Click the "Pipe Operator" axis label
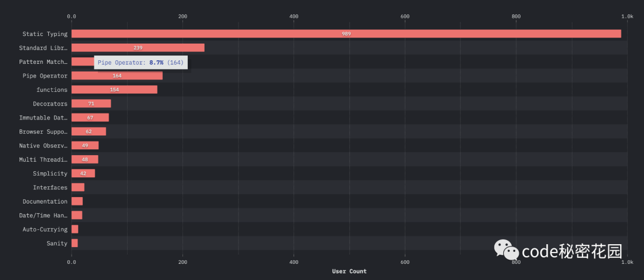The height and width of the screenshot is (280, 644). 45,76
